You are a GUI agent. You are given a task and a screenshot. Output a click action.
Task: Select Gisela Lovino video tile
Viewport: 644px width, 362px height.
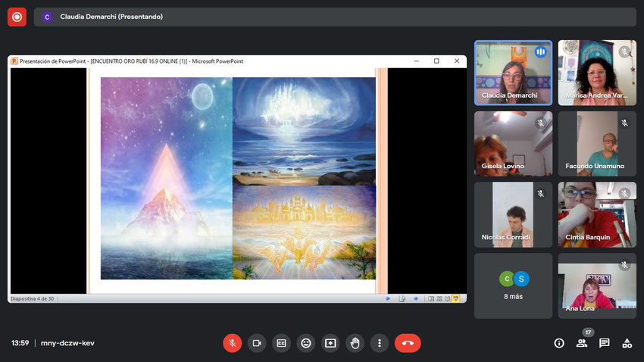[x=513, y=144]
